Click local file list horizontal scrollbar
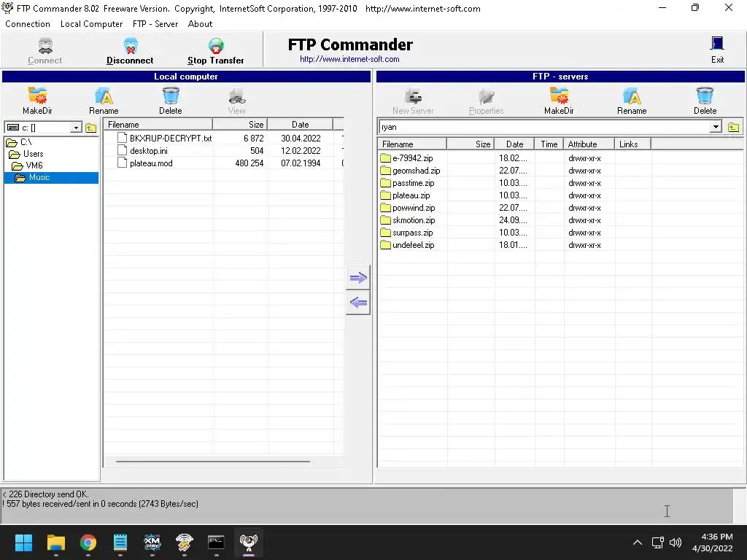The width and height of the screenshot is (747, 560). (213, 461)
